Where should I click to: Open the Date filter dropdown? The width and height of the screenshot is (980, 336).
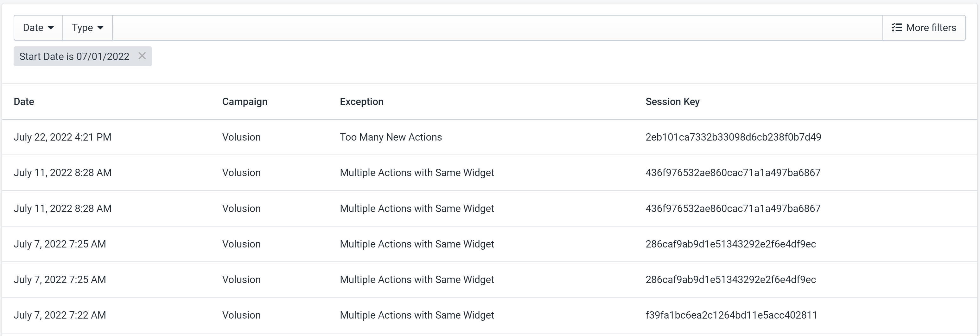(38, 28)
